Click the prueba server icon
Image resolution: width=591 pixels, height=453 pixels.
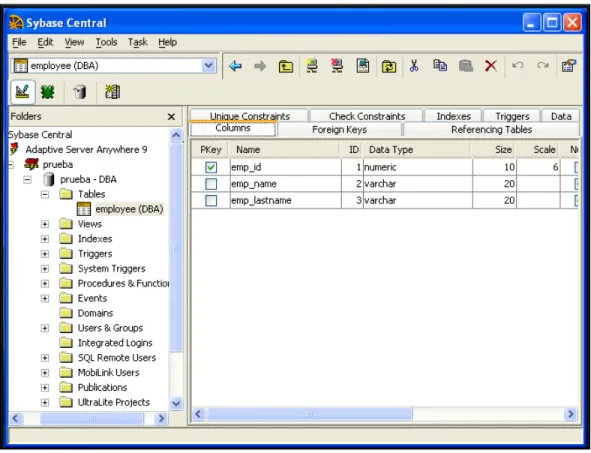[x=32, y=164]
